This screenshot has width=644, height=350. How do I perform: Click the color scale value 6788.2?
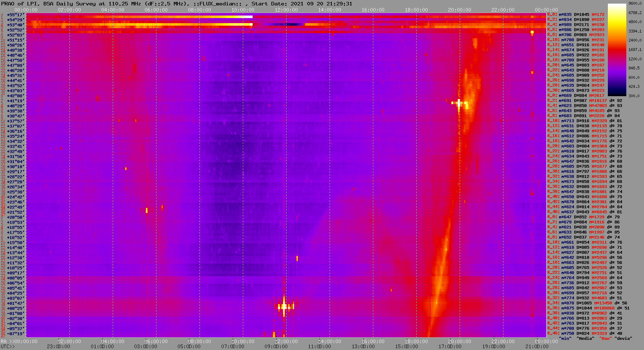(x=635, y=13)
